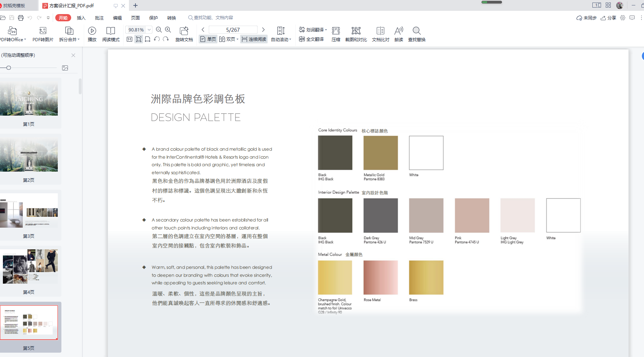Select the 开始 ribbon tab
644x357 pixels.
[x=63, y=18]
